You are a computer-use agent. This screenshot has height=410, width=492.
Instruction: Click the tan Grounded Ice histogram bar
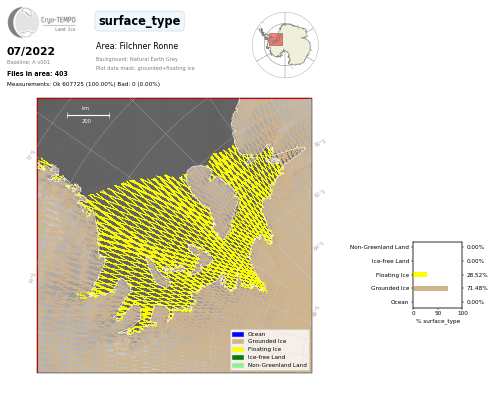click(431, 288)
